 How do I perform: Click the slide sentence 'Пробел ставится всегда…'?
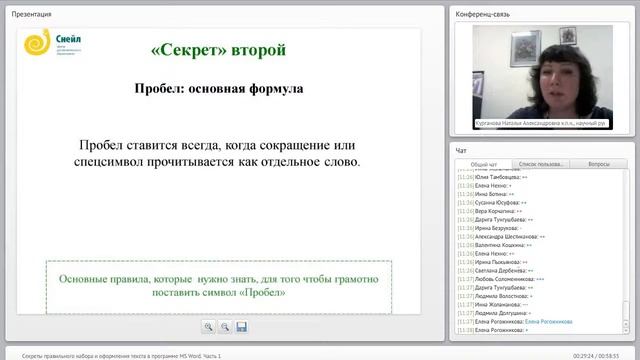217,153
